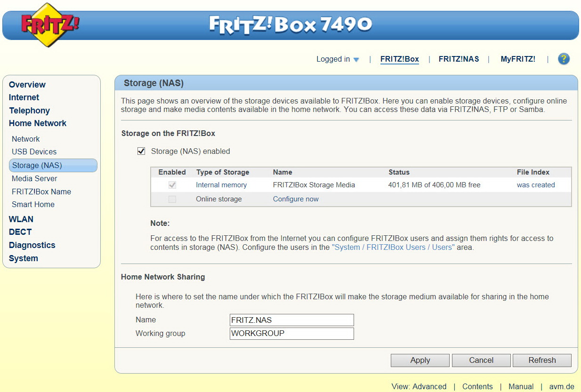The width and height of the screenshot is (581, 392).
Task: Open the Diagnostics menu
Action: pyautogui.click(x=32, y=245)
